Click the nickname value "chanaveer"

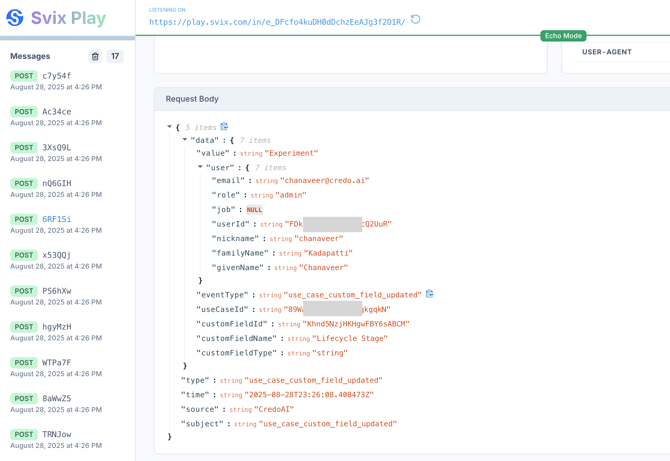click(319, 238)
